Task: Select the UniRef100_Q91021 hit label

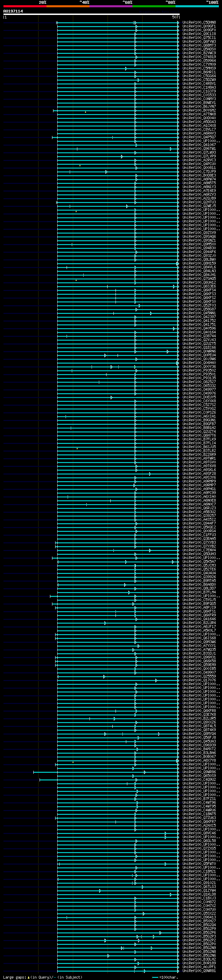Action: click(199, 883)
